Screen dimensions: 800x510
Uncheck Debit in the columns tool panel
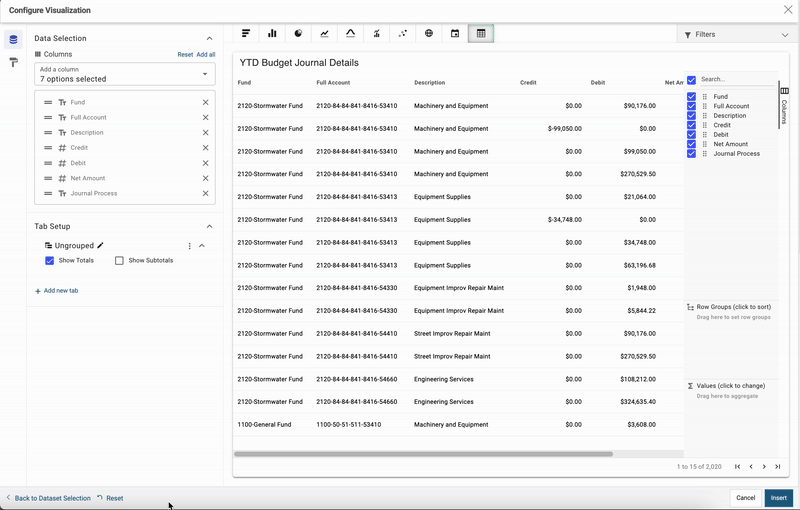[691, 135]
